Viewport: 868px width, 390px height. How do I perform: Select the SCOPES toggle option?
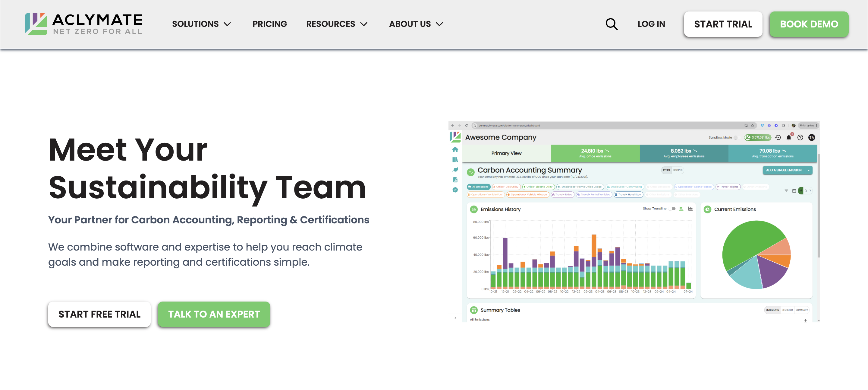point(677,170)
